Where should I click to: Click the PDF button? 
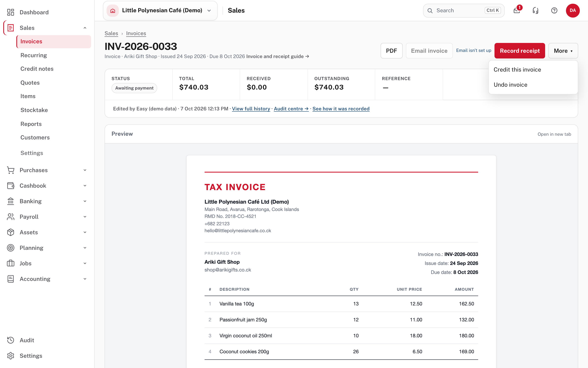(391, 51)
